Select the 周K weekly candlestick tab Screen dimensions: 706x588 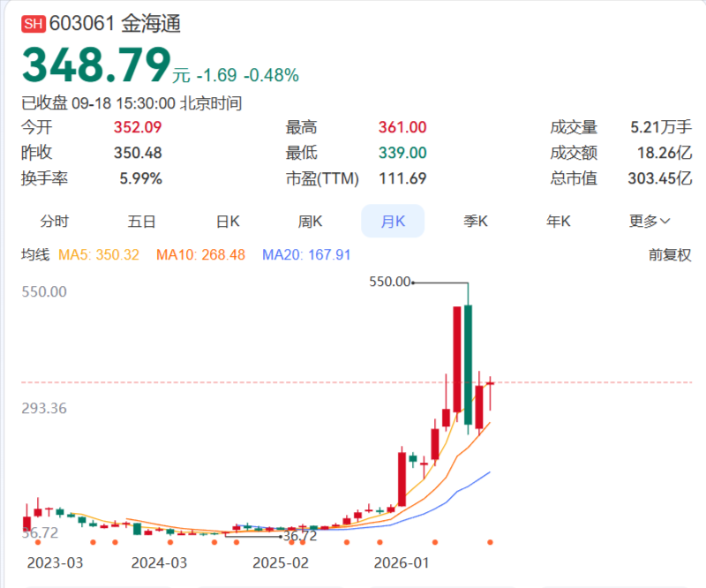[310, 222]
